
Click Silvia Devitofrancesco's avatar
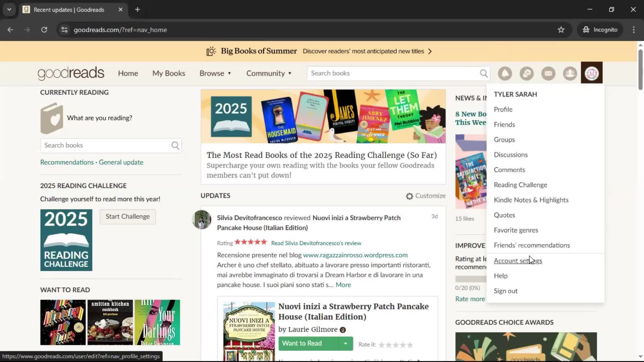coord(202,220)
